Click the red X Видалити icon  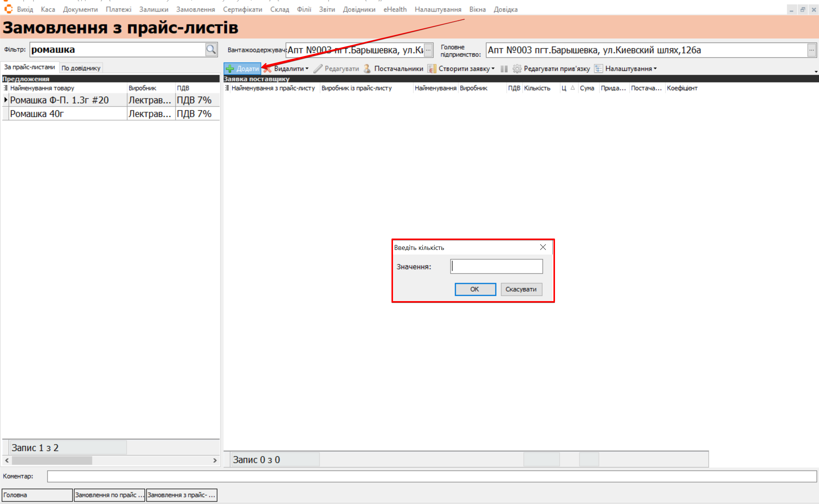[x=267, y=69]
